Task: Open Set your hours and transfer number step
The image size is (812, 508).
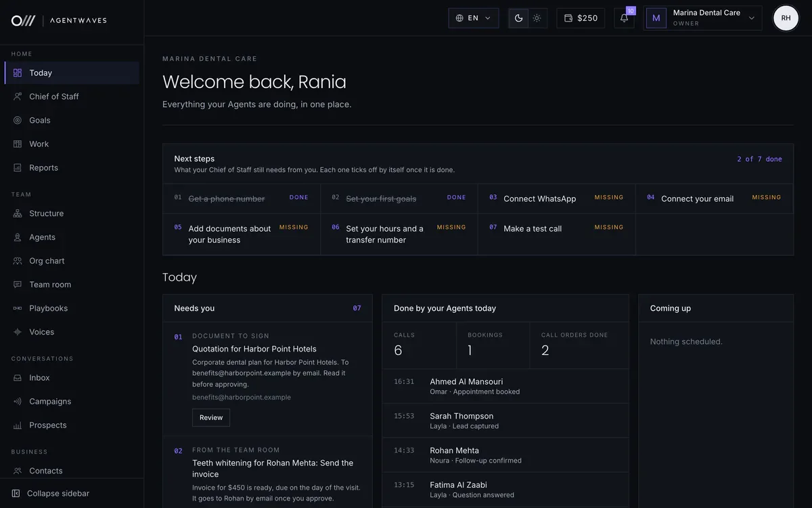Action: tap(399, 234)
